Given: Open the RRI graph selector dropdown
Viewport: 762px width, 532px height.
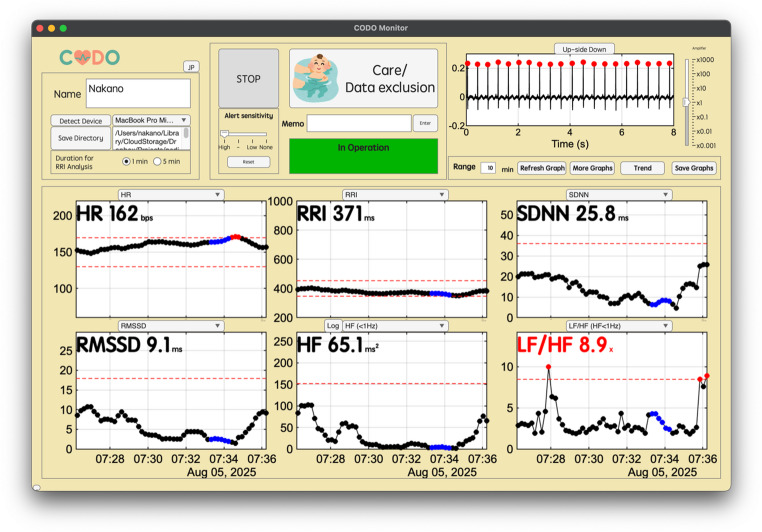Looking at the screenshot, I should (395, 194).
